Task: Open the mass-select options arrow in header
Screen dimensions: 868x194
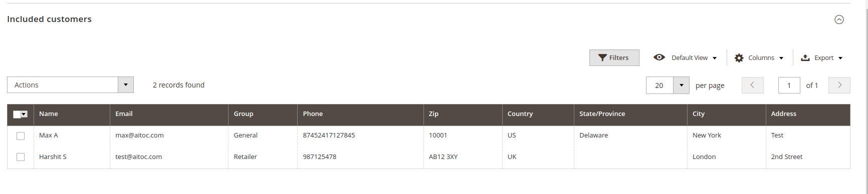Action: pos(24,114)
